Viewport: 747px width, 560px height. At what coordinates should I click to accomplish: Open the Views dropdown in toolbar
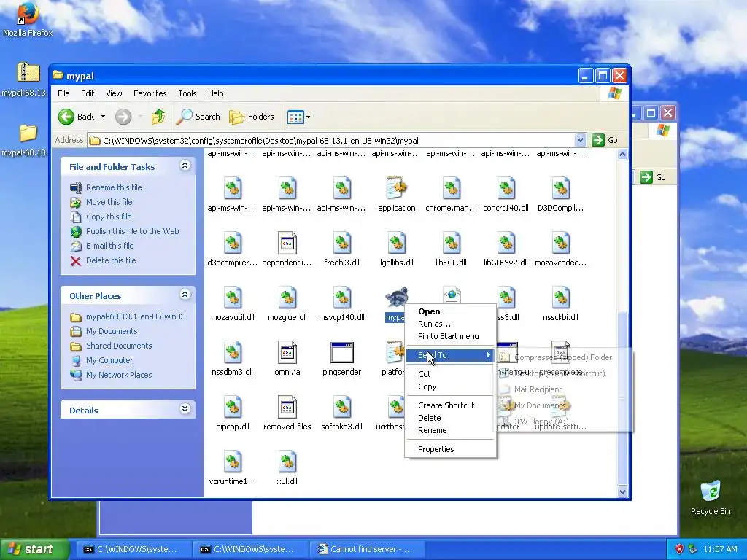tap(298, 117)
